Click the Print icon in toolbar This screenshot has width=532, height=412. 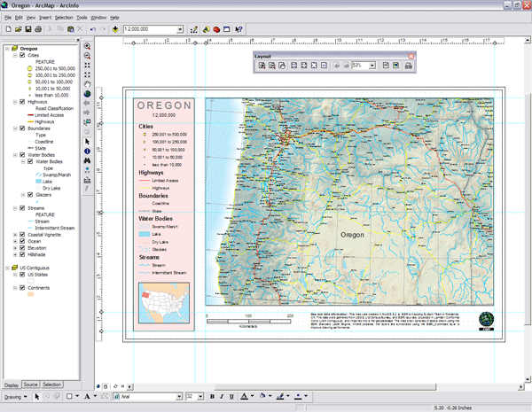coord(39,29)
